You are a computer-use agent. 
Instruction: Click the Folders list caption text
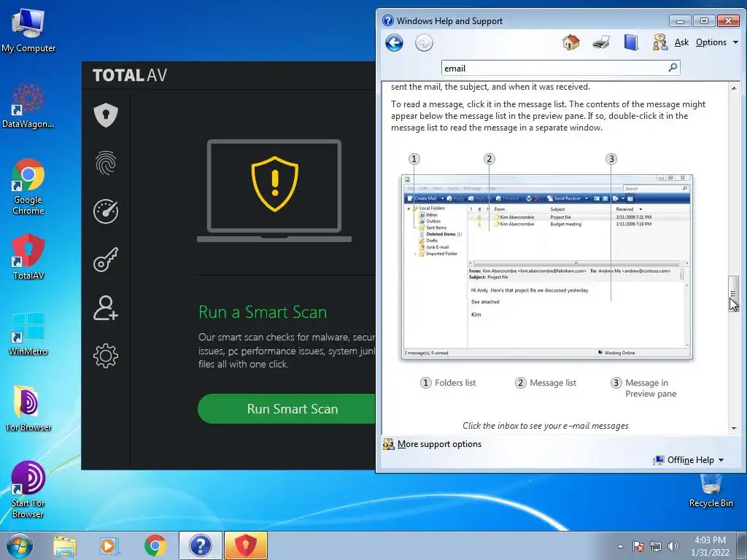coord(455,382)
